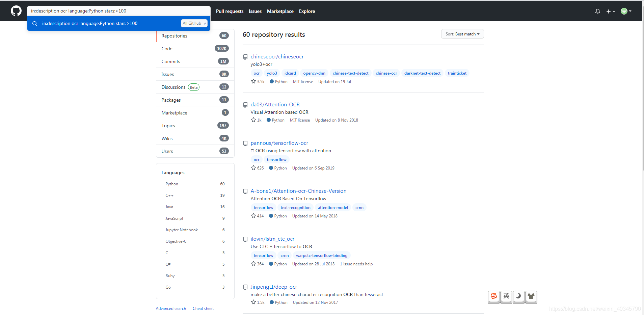Filter results by Jupyter Notebook language
This screenshot has width=644, height=315.
pyautogui.click(x=195, y=230)
